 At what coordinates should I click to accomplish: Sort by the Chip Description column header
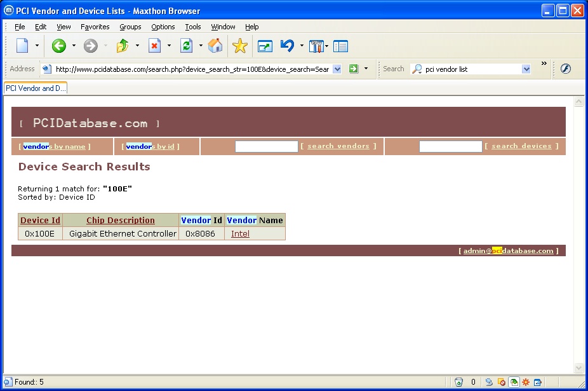121,221
